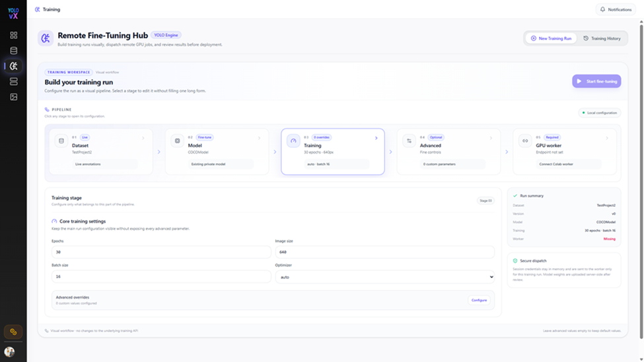The image size is (644, 362).
Task: Click the Secure dispatch shield icon
Action: click(x=515, y=261)
